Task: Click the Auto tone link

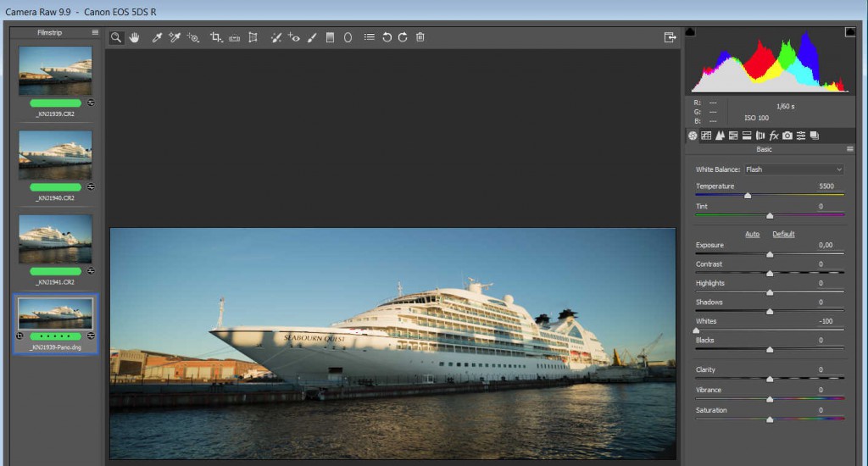Action: (x=752, y=234)
